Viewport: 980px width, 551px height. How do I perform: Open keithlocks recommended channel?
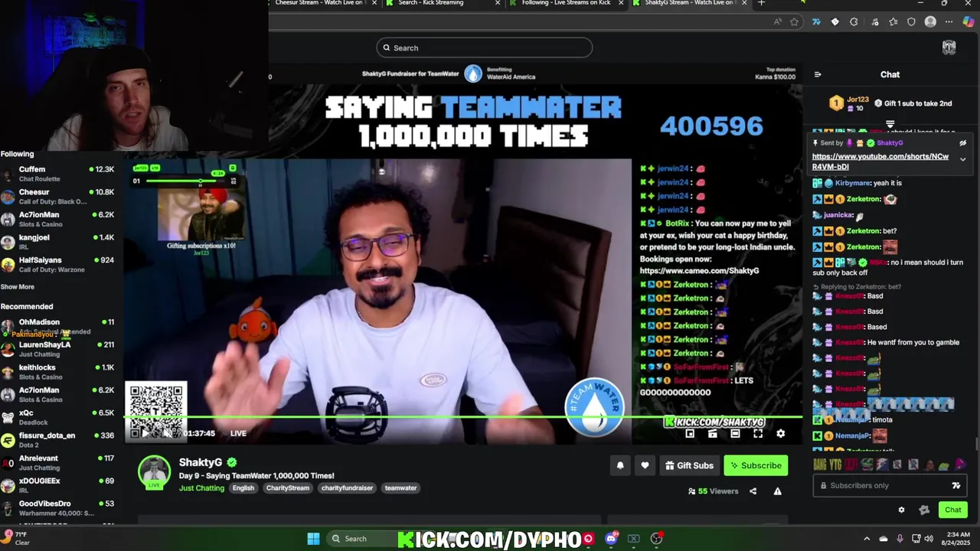click(57, 372)
